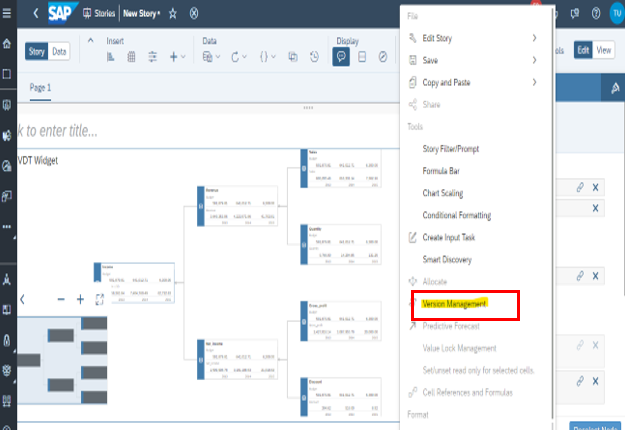Open the Page 1 tab
The width and height of the screenshot is (625, 430).
pyautogui.click(x=40, y=88)
